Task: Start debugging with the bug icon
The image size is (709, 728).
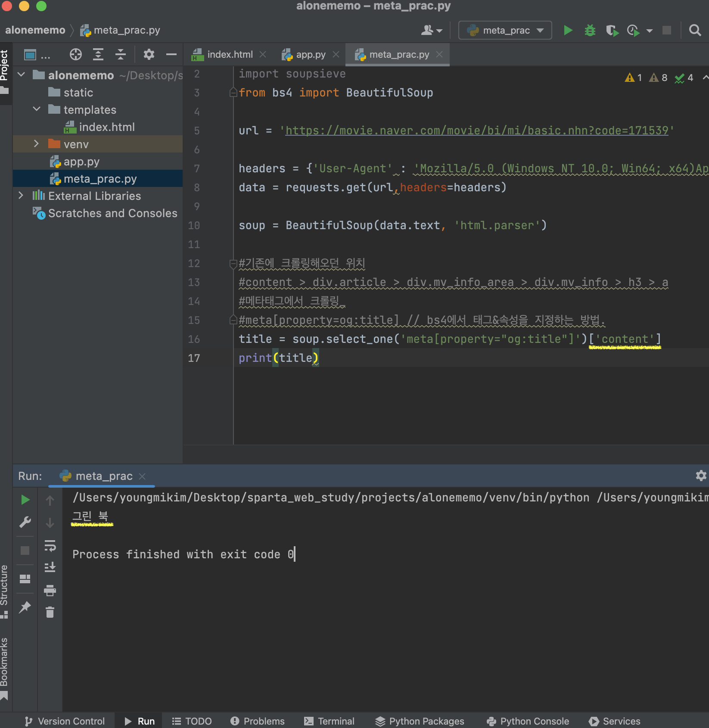Action: coord(590,30)
